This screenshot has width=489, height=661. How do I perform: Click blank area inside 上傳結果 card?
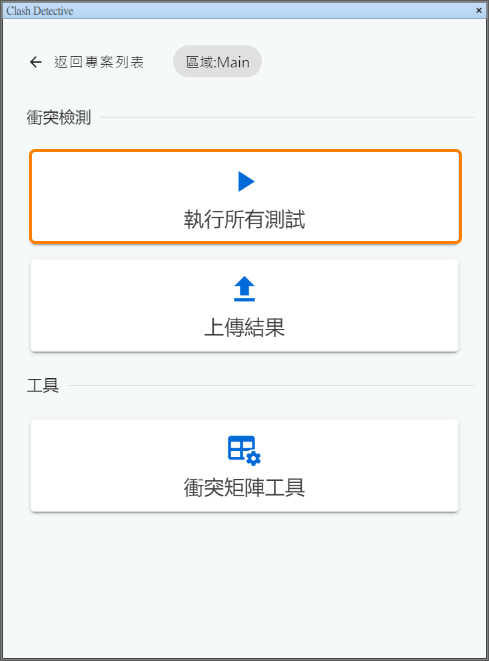pos(105,306)
